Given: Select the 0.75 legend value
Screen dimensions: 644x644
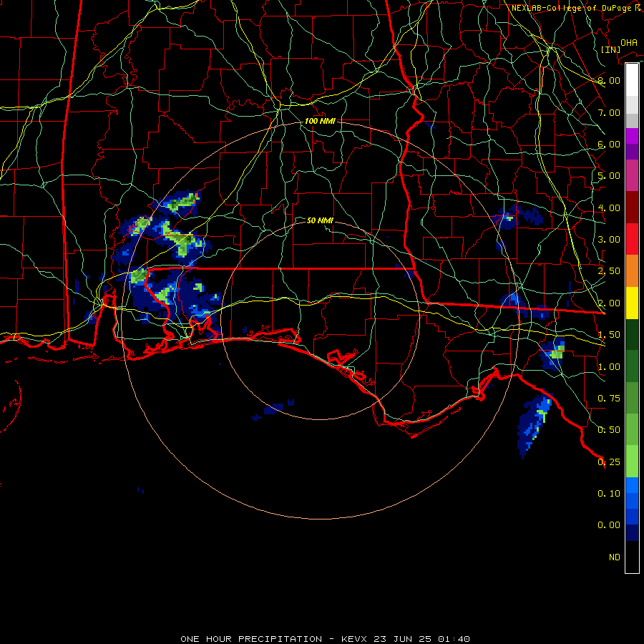Looking at the screenshot, I should (x=609, y=399).
